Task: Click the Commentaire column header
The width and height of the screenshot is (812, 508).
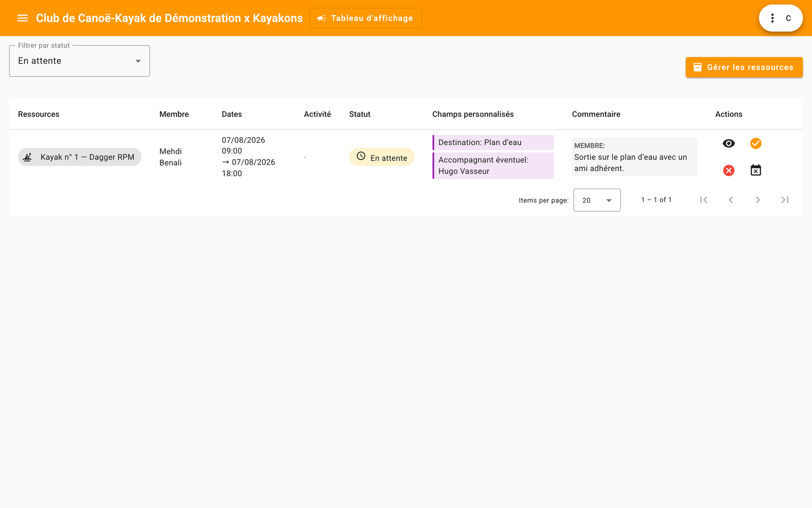Action: click(596, 114)
